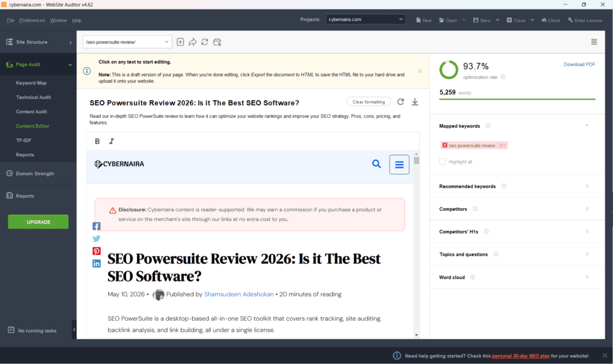Open the page URL dropdown /seo-powersuite-review/

point(128,42)
